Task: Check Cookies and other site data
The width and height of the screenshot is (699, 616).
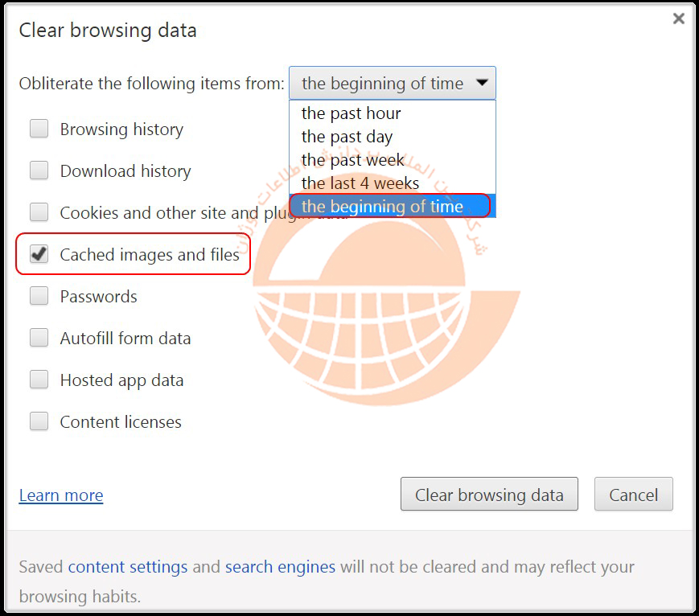Action: click(x=39, y=213)
